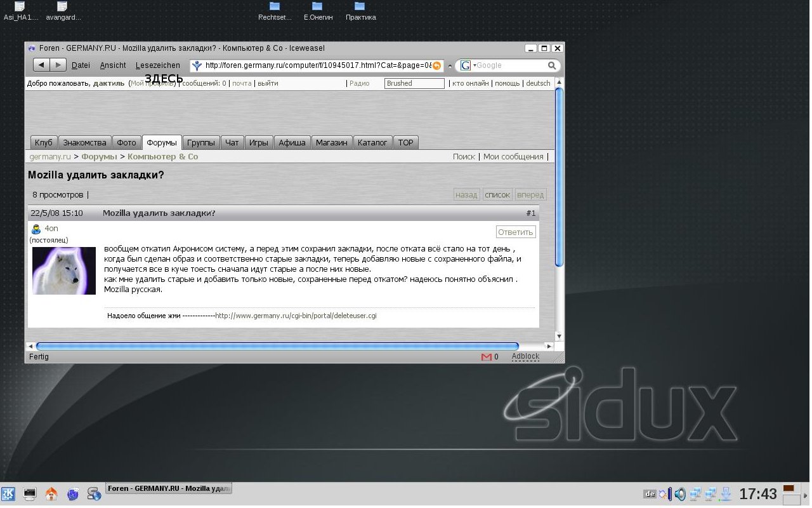Open the deleteuser.cgi signature link
This screenshot has width=812, height=508.
[x=296, y=316]
